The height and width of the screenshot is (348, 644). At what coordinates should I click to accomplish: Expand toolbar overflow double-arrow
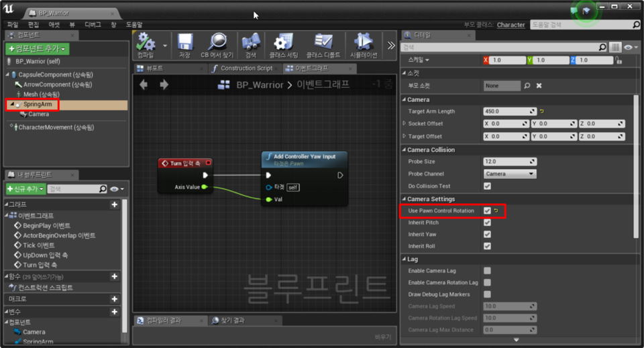point(391,46)
